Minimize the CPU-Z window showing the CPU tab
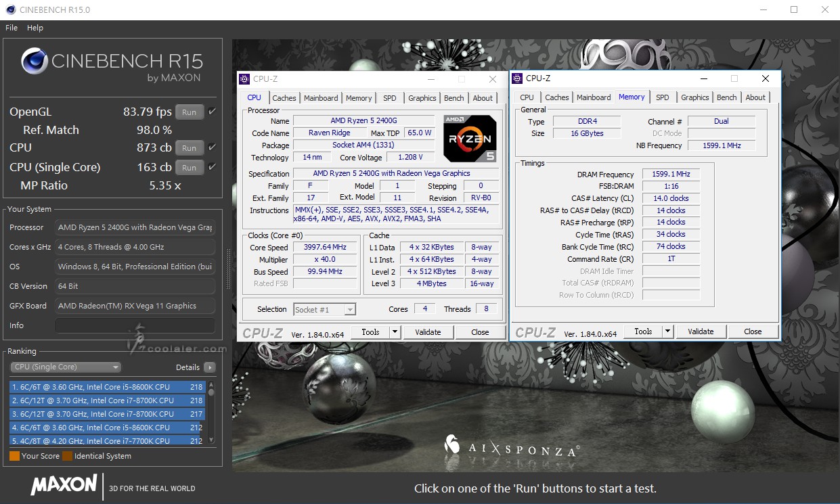 pos(431,79)
